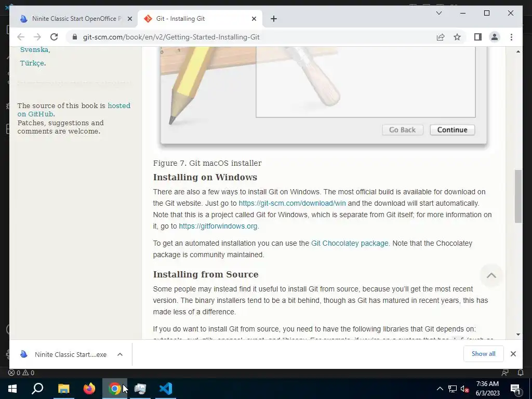This screenshot has width=532, height=399.
Task: Select the Git - Installing Git tab
Action: tap(199, 19)
